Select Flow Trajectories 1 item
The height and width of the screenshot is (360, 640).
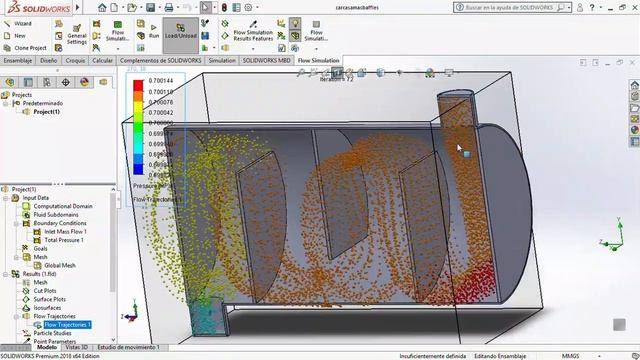(x=67, y=325)
